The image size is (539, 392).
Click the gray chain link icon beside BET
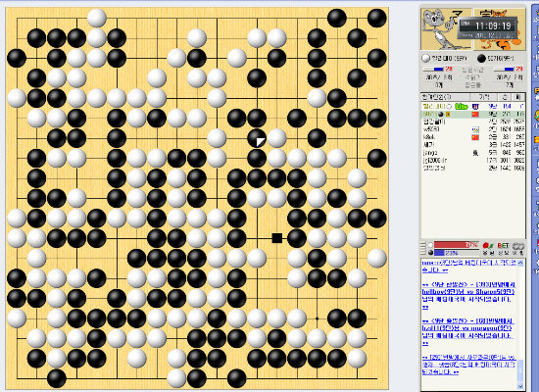click(518, 247)
